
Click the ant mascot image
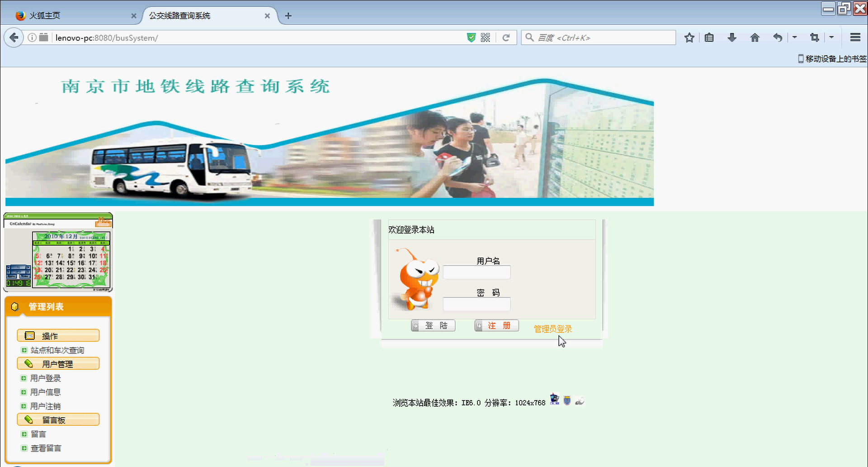point(415,279)
